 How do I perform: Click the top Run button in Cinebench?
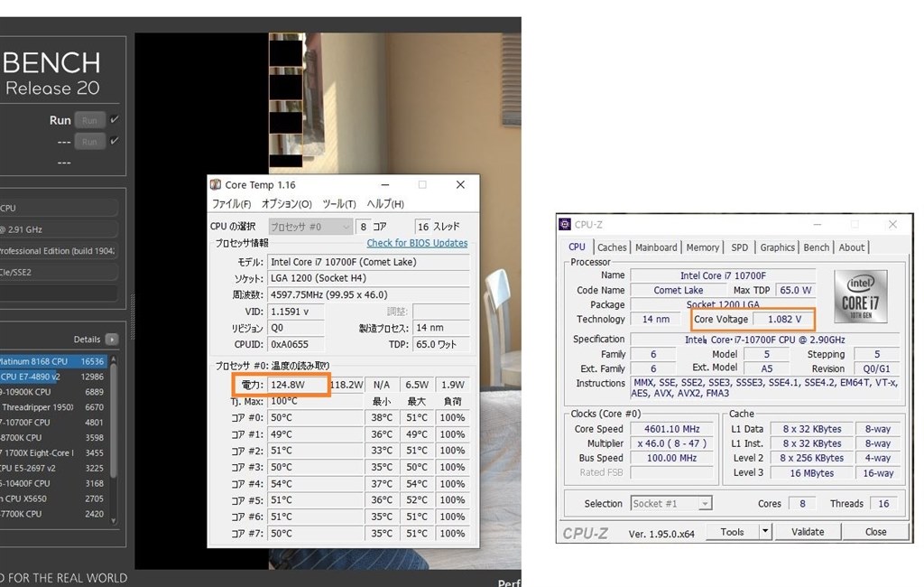click(x=89, y=120)
